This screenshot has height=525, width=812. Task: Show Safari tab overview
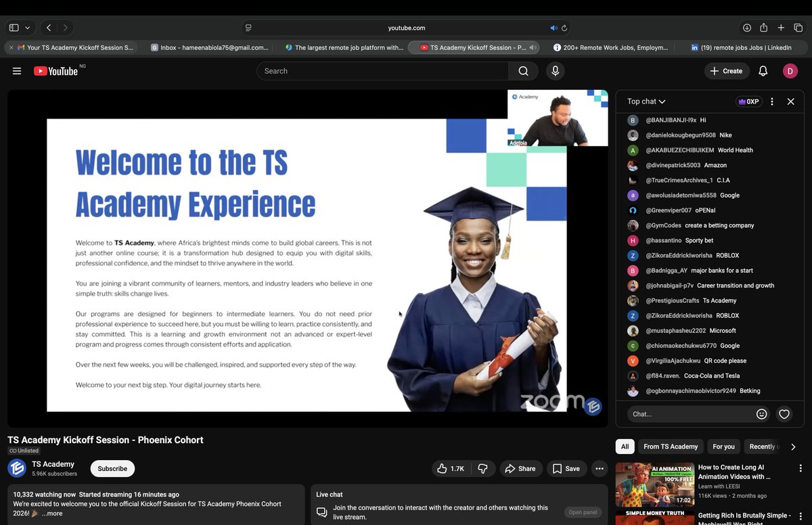pos(798,28)
